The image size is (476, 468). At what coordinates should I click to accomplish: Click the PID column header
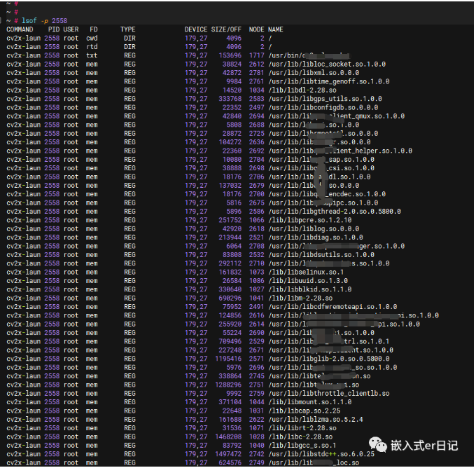point(54,29)
